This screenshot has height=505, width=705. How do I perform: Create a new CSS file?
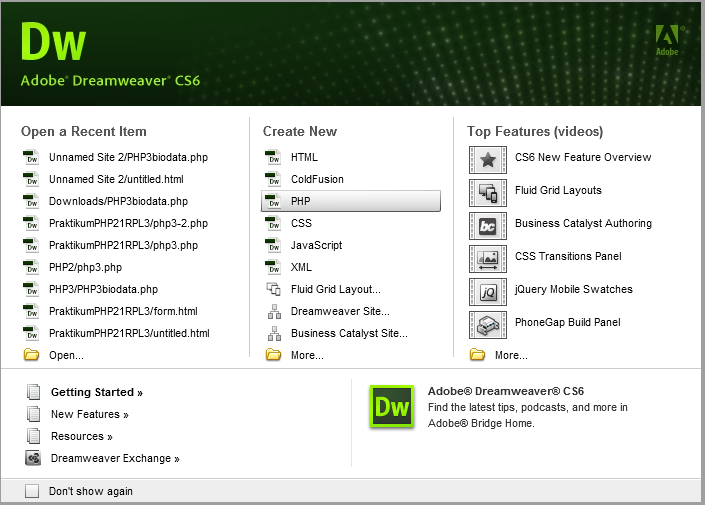pos(301,223)
